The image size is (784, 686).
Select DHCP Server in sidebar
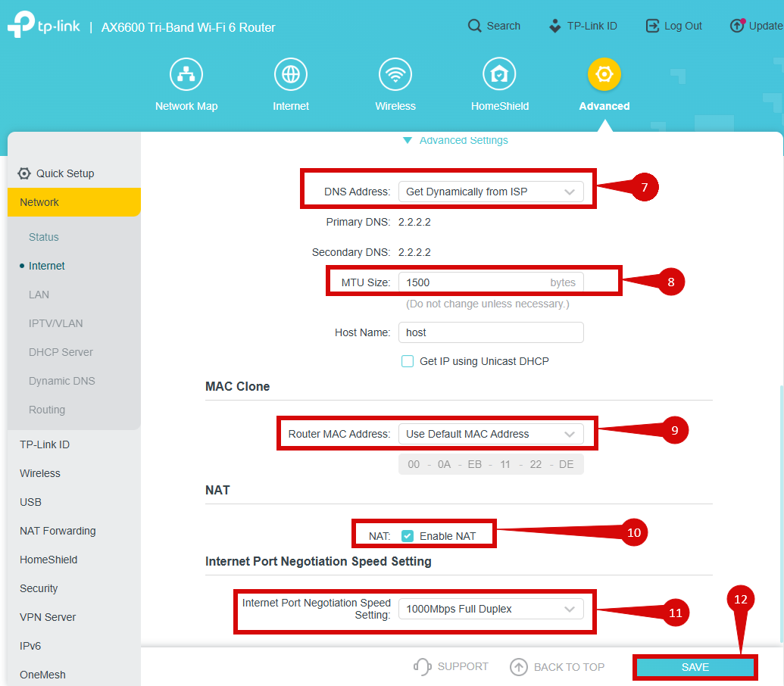[61, 352]
